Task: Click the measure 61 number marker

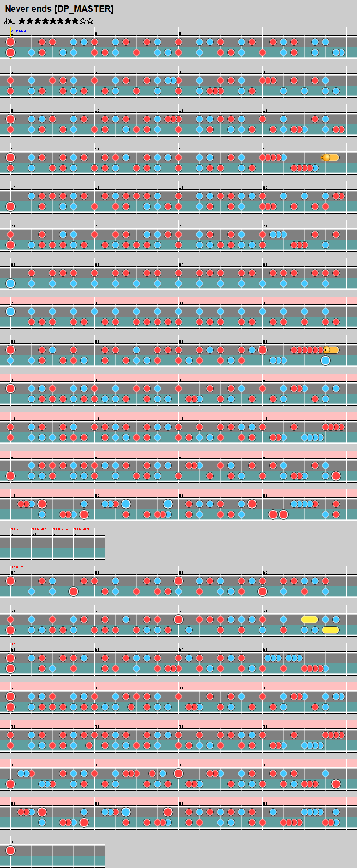Action: tap(13, 611)
